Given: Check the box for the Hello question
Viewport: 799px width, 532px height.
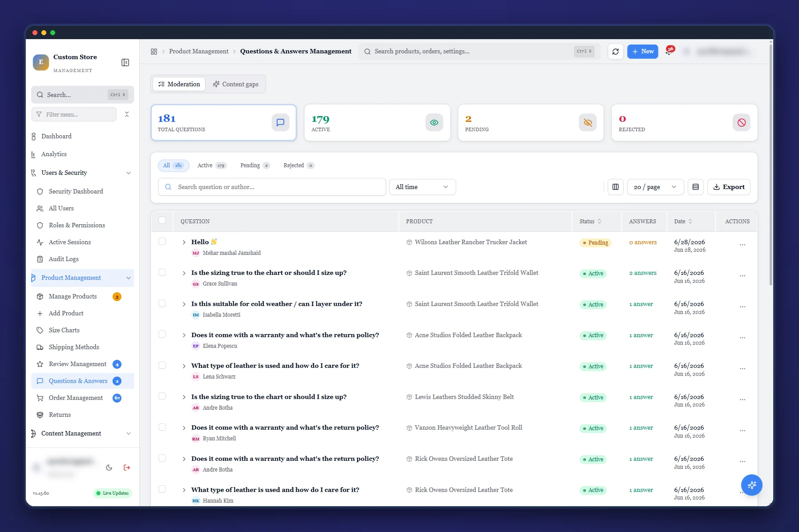Looking at the screenshot, I should coord(162,242).
